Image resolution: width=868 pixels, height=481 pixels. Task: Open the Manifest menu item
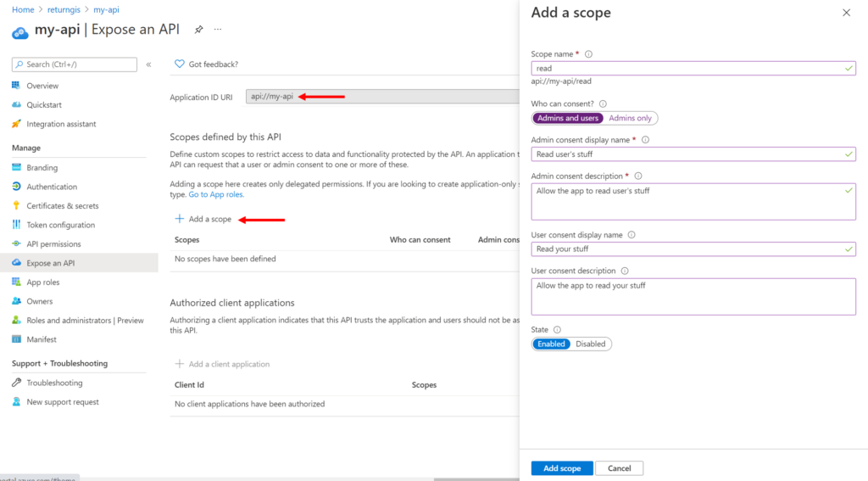pyautogui.click(x=42, y=339)
